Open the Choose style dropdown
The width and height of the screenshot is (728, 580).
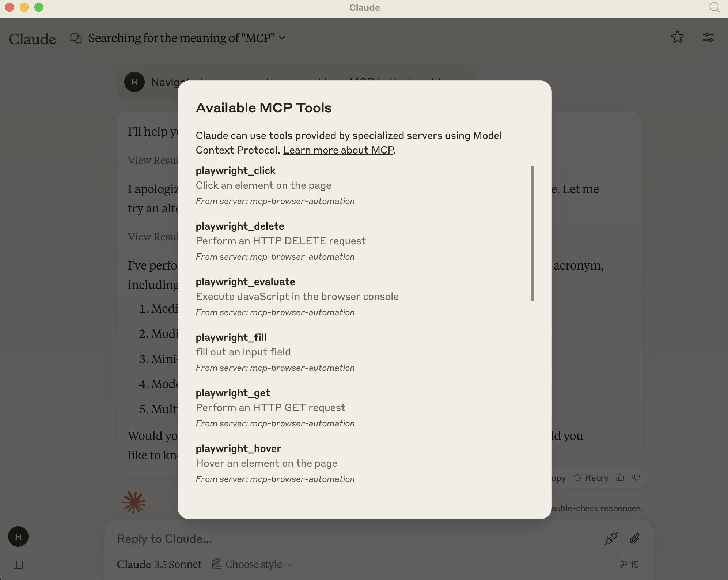click(x=253, y=564)
